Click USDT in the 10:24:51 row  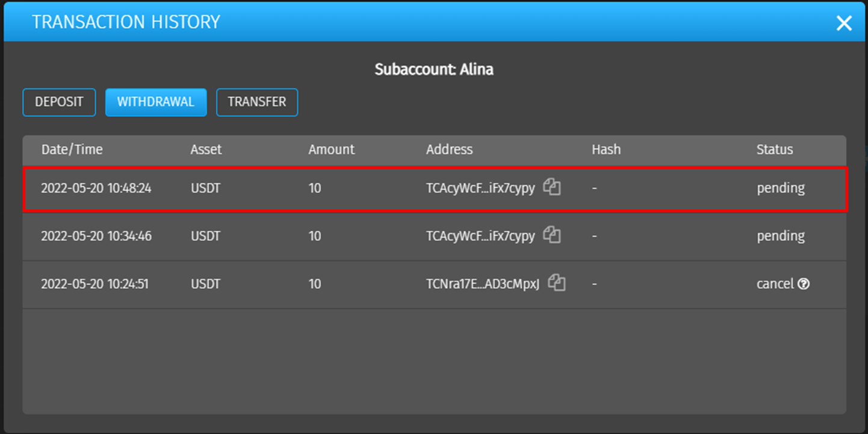pyautogui.click(x=206, y=284)
